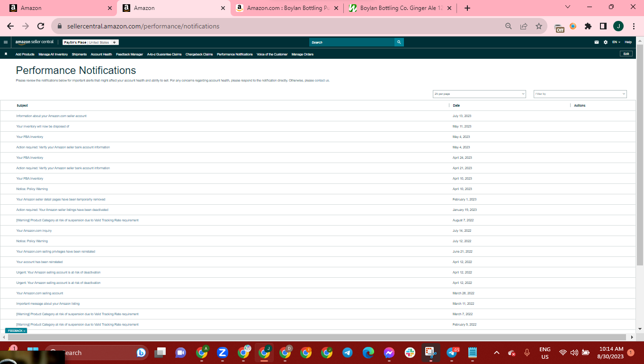Switch to the Boylan Bottling Co. Ginger Ale tab
This screenshot has width=644, height=364.
point(401,8)
